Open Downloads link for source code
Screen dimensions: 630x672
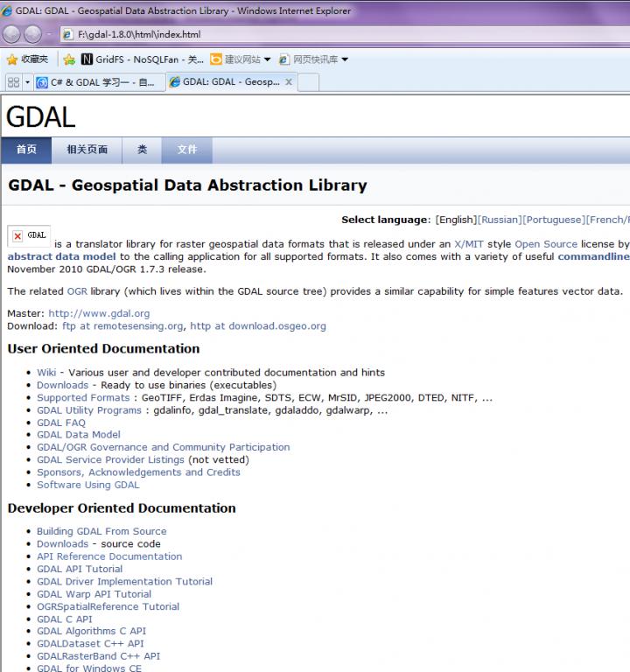point(63,544)
